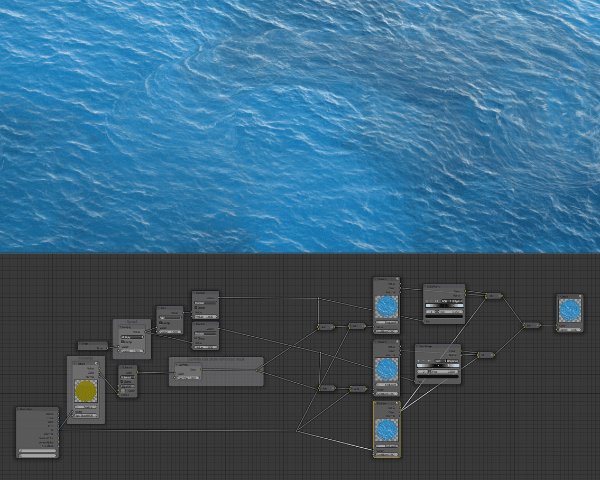600x480 pixels.
Task: Collapse Geometry node via header triangle
Action: pos(19,410)
